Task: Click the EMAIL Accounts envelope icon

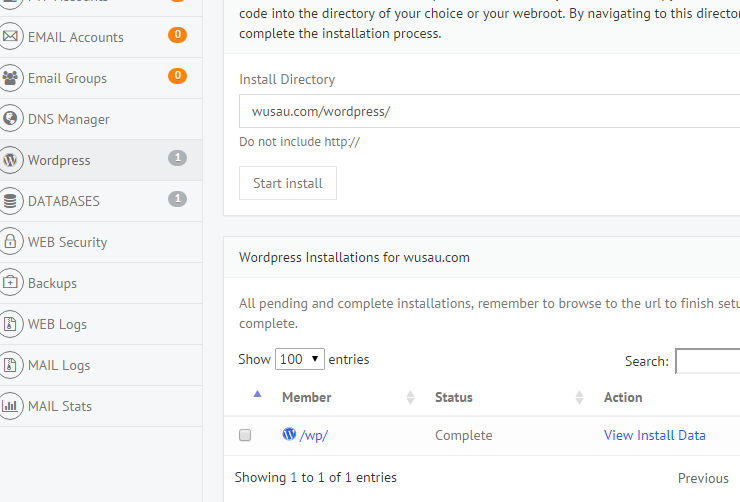Action: [x=10, y=36]
